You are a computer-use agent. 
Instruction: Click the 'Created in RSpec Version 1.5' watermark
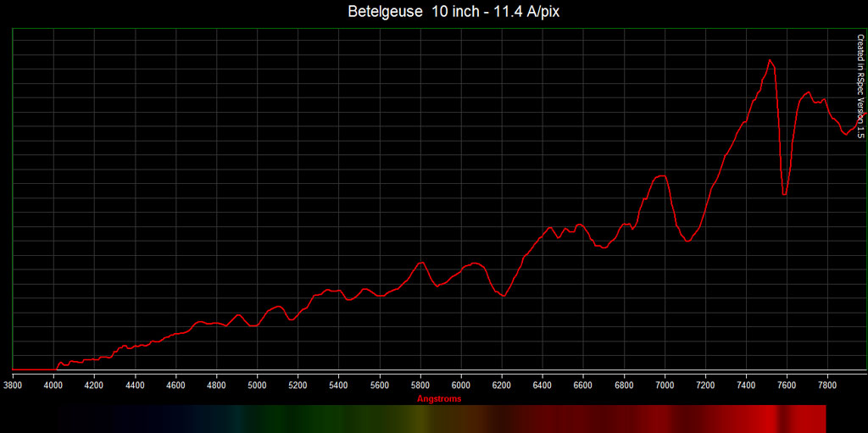point(860,86)
